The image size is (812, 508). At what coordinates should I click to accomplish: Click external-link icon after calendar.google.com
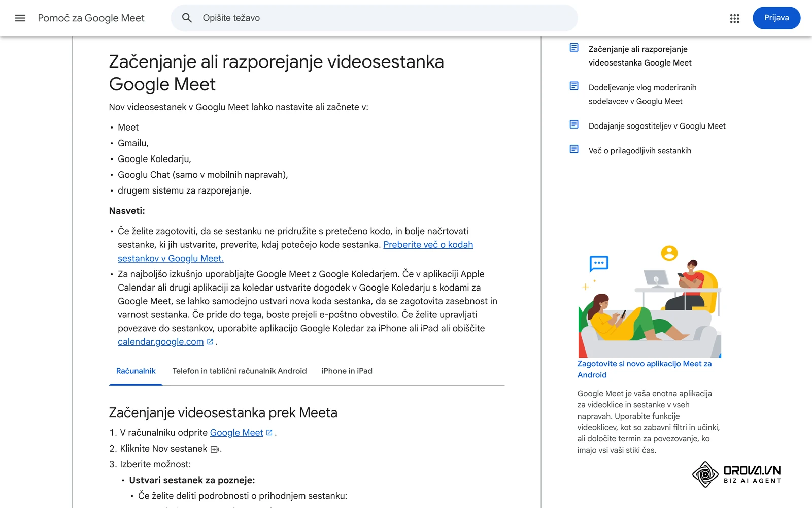pyautogui.click(x=210, y=342)
